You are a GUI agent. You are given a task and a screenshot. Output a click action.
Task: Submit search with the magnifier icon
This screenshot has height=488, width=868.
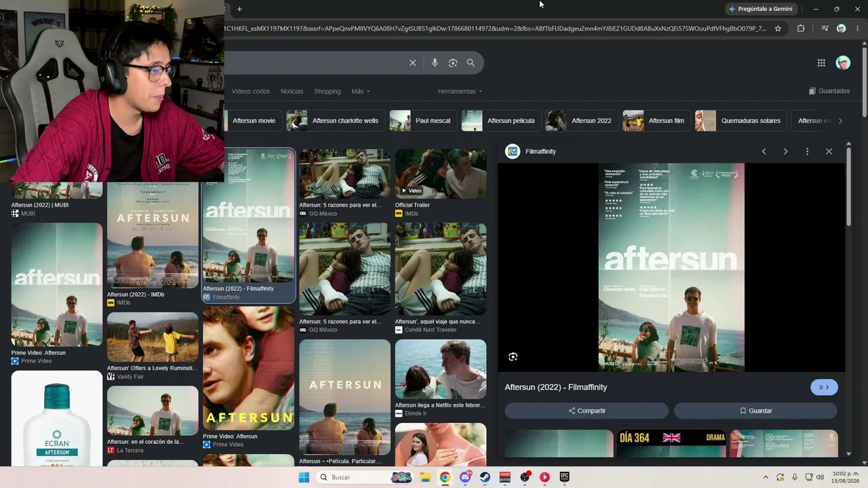[x=471, y=63]
